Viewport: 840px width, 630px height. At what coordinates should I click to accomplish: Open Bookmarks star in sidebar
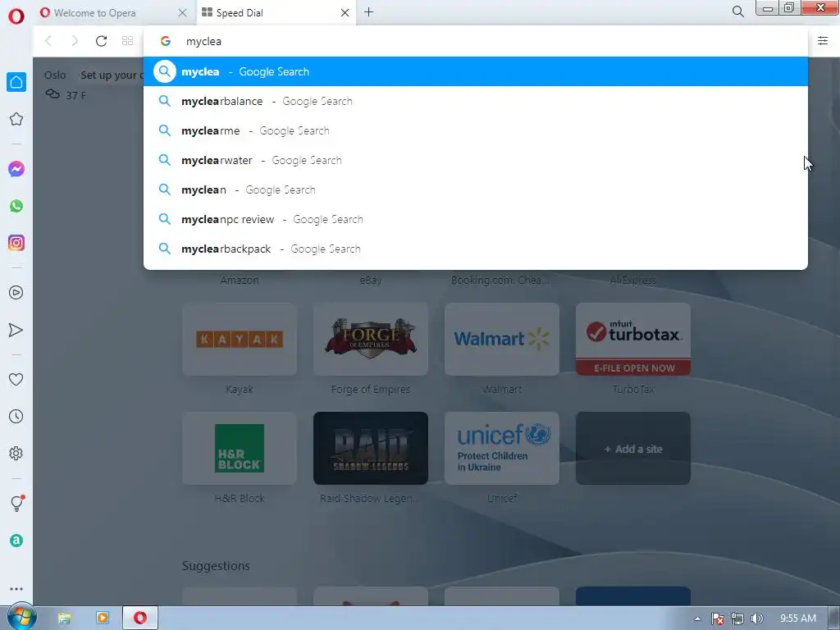click(16, 119)
